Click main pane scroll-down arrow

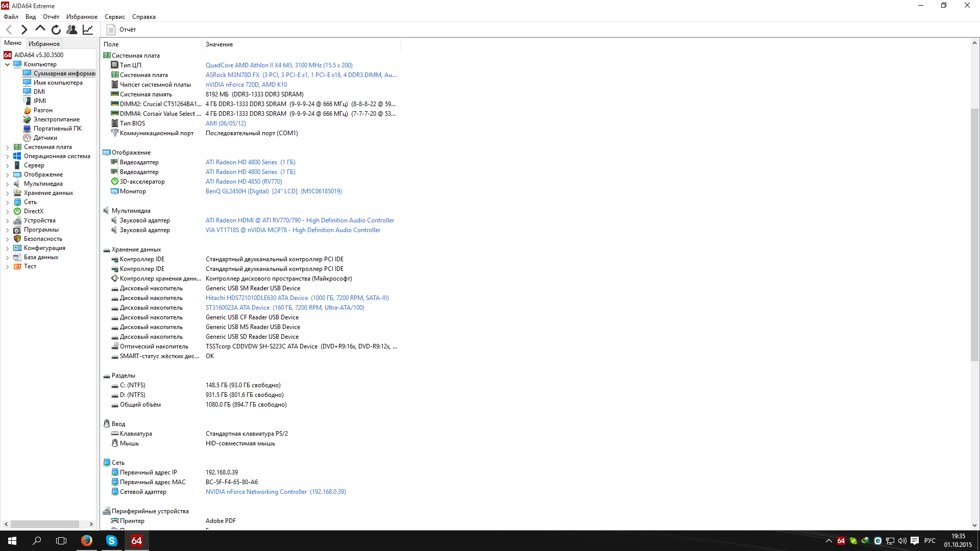974,525
